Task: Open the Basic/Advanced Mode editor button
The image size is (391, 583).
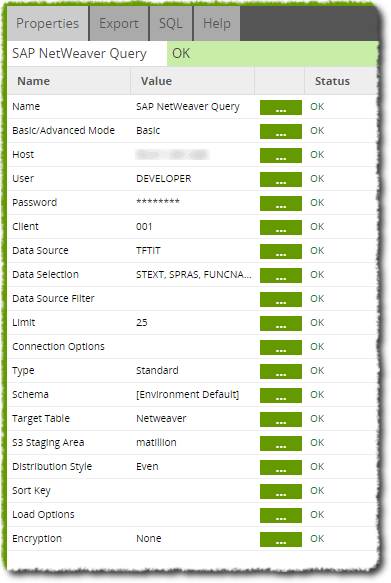Action: tap(281, 132)
